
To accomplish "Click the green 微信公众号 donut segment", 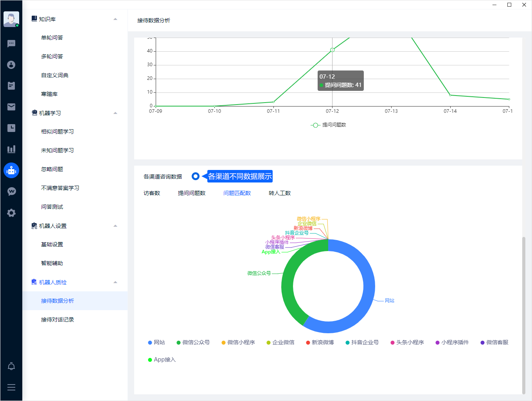I will coord(288,282).
